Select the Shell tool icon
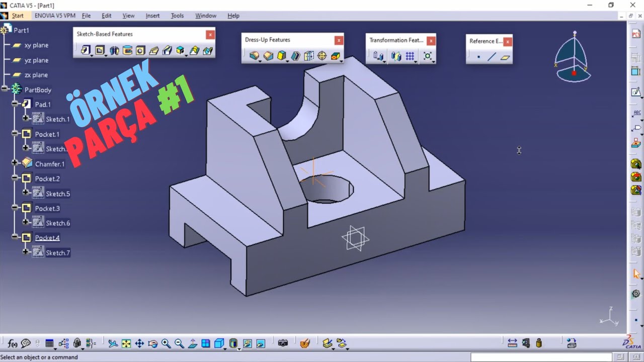644x362 pixels. [295, 56]
